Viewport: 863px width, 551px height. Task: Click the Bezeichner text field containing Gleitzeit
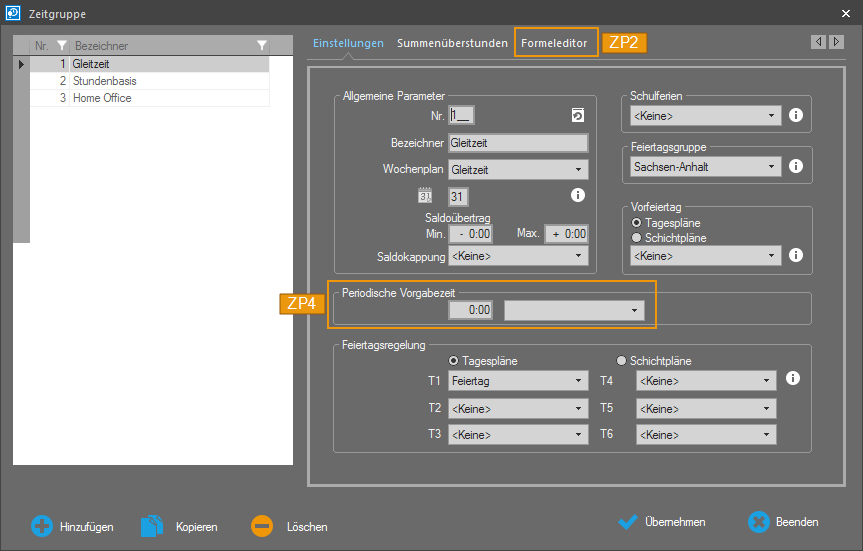click(x=518, y=143)
